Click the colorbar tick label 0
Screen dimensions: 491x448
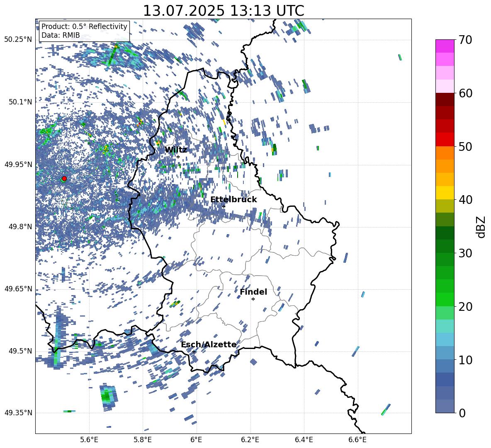[462, 413]
